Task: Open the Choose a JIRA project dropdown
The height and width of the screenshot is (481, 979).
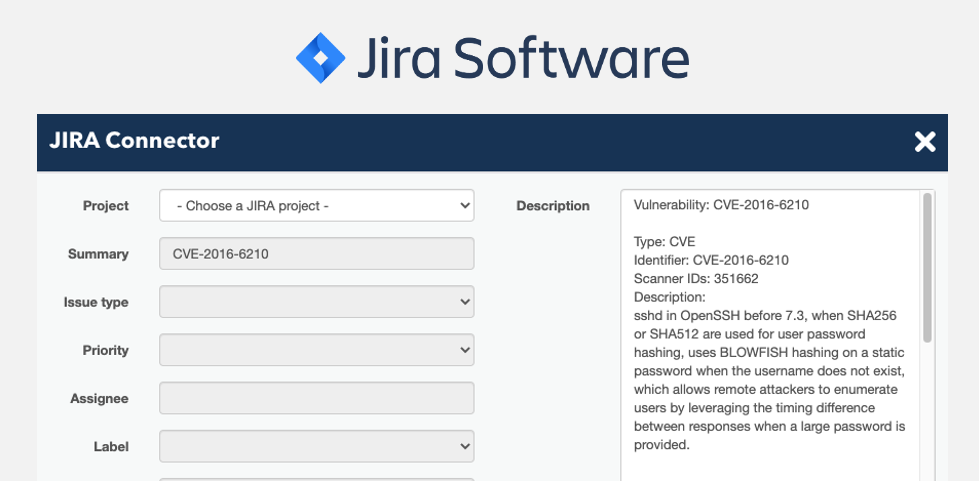Action: [317, 206]
